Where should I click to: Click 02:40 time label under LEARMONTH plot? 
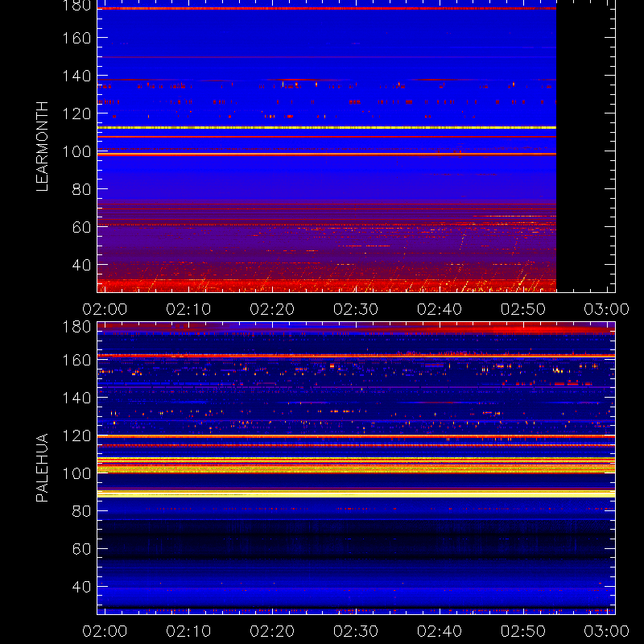(440, 309)
